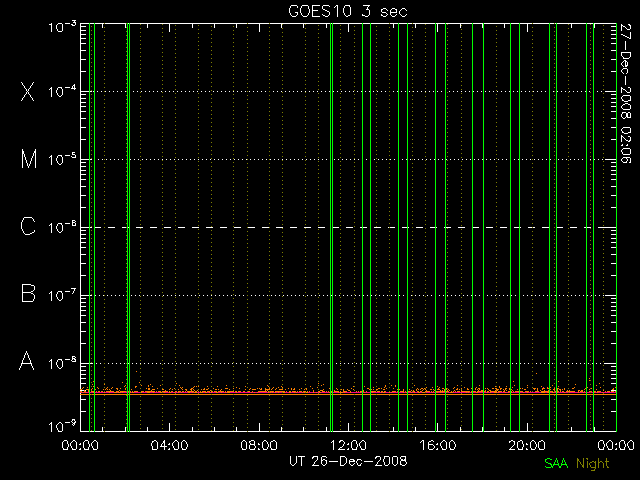Viewport: 640px width, 480px height.
Task: Click the 10⁻⁷ y-axis tick label
Action: click(x=62, y=295)
